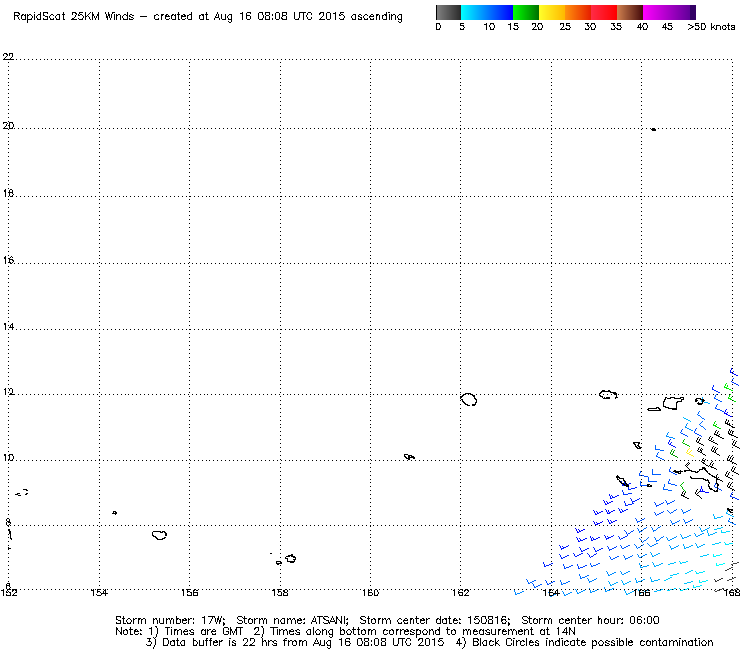Click the green 15-20 knots legend segment
740x650 pixels.
(x=526, y=12)
